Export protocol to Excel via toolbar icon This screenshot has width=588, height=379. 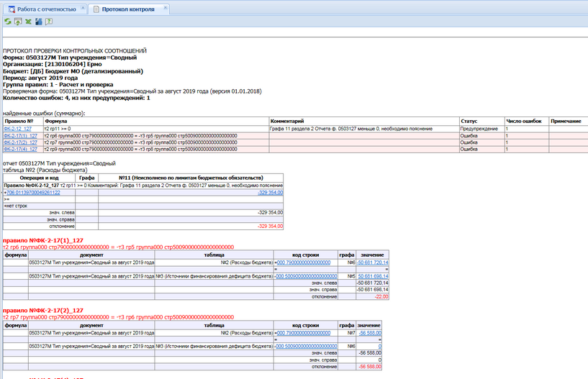coord(28,22)
